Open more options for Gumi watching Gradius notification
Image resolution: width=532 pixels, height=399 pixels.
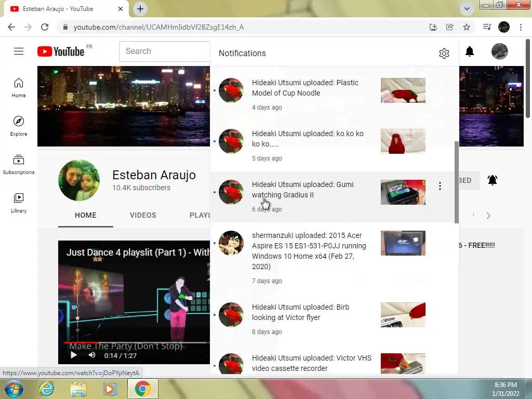[x=440, y=186]
